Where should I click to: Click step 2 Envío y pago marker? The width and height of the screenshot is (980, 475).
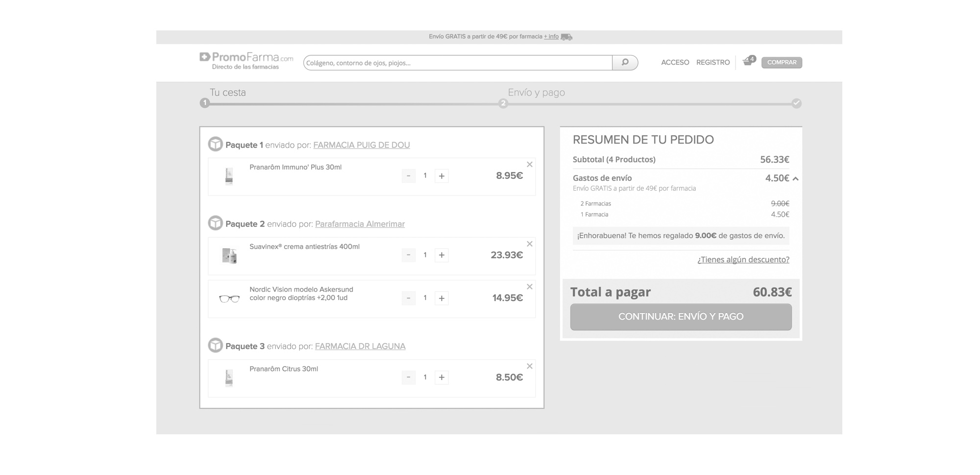click(x=503, y=103)
